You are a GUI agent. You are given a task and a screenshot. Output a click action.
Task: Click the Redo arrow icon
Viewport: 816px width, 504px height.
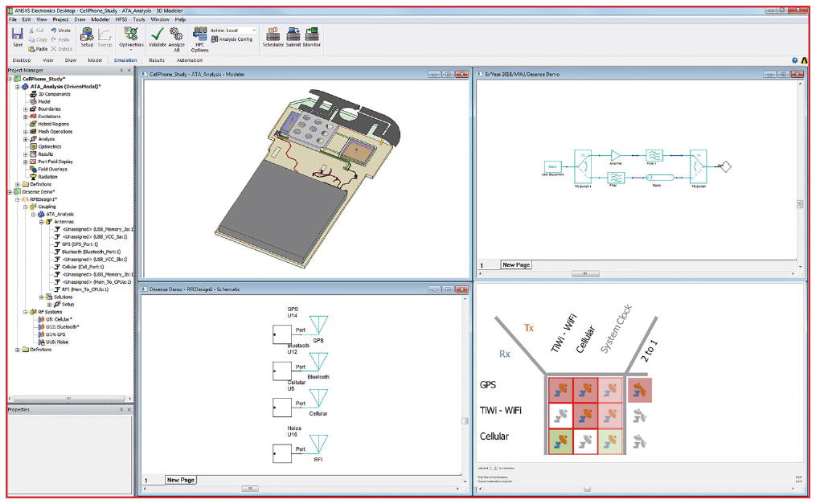pyautogui.click(x=54, y=39)
